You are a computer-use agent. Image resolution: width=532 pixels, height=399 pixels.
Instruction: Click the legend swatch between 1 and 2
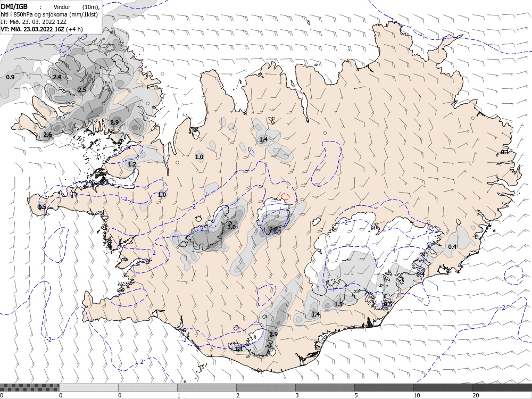tap(206, 387)
